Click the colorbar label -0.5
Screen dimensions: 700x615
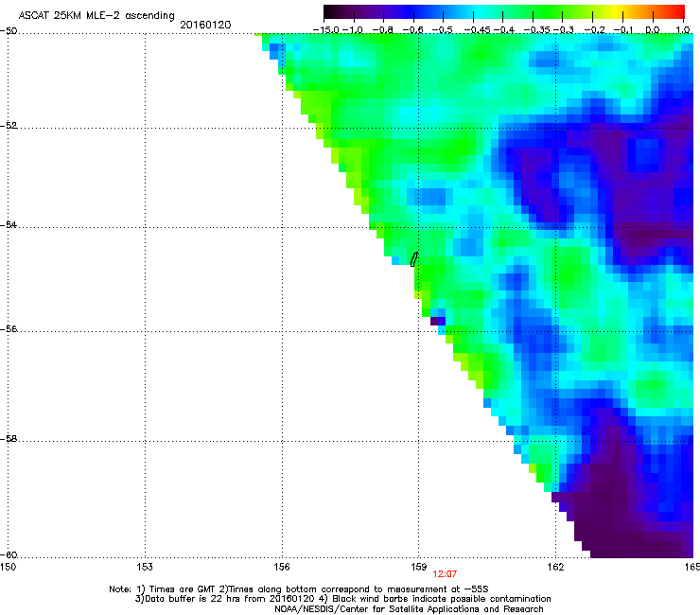tap(443, 30)
